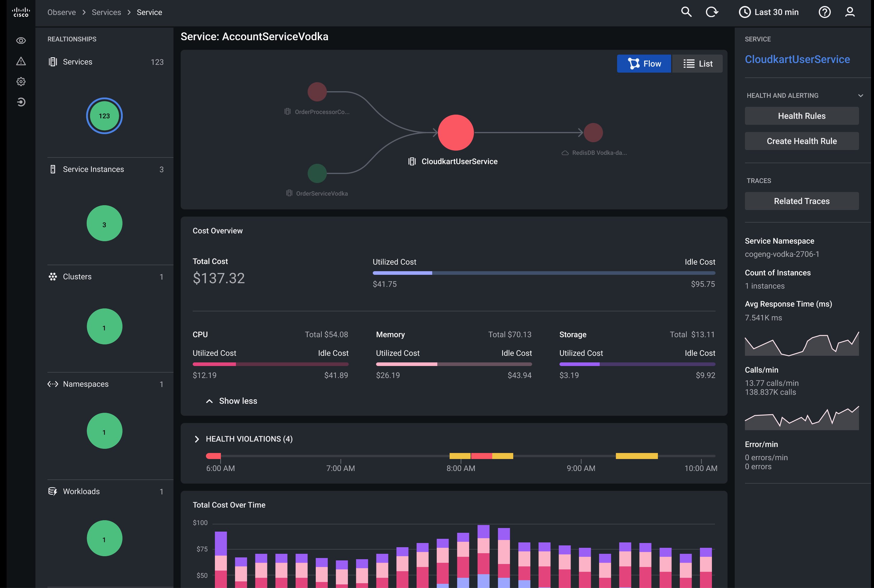
Task: Open the Last 30 min time range picker
Action: pos(769,12)
